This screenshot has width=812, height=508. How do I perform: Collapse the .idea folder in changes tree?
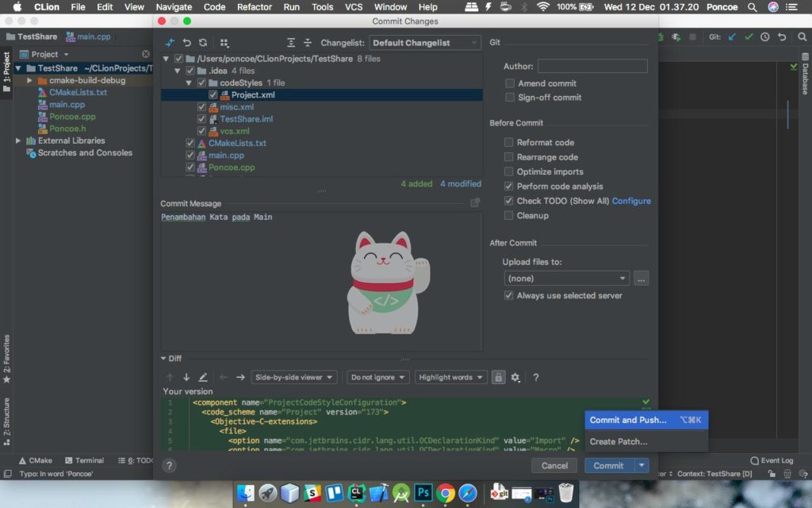click(178, 71)
